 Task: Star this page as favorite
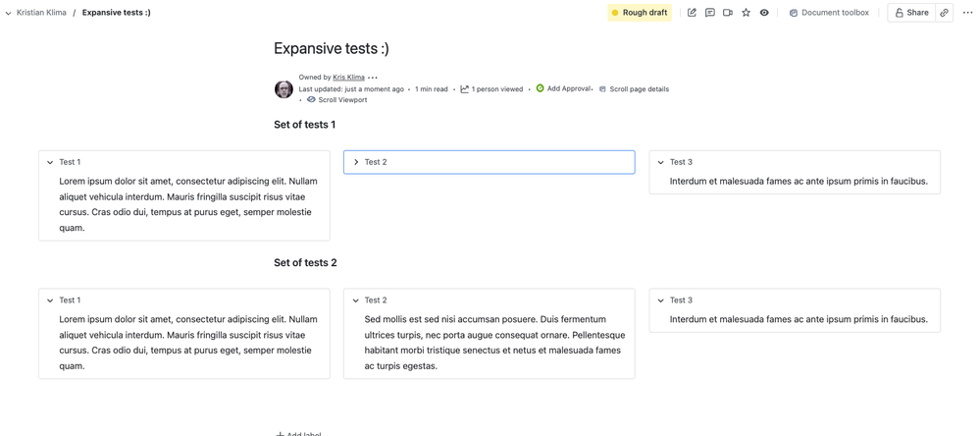coord(747,13)
